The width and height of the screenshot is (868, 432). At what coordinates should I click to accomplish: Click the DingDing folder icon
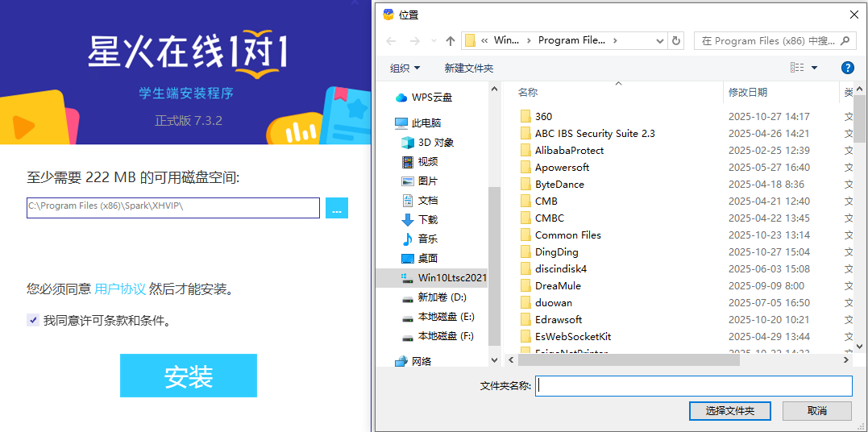526,252
